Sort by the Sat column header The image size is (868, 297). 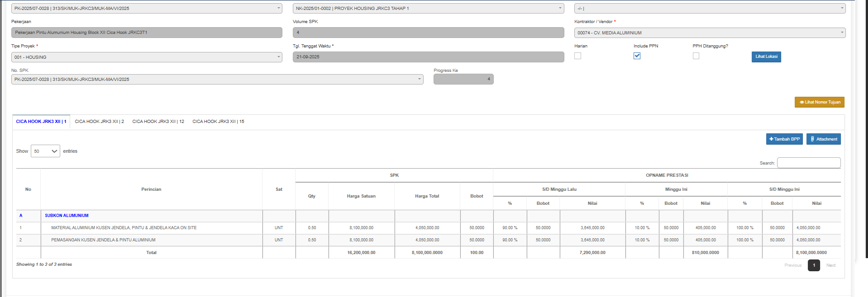[279, 189]
